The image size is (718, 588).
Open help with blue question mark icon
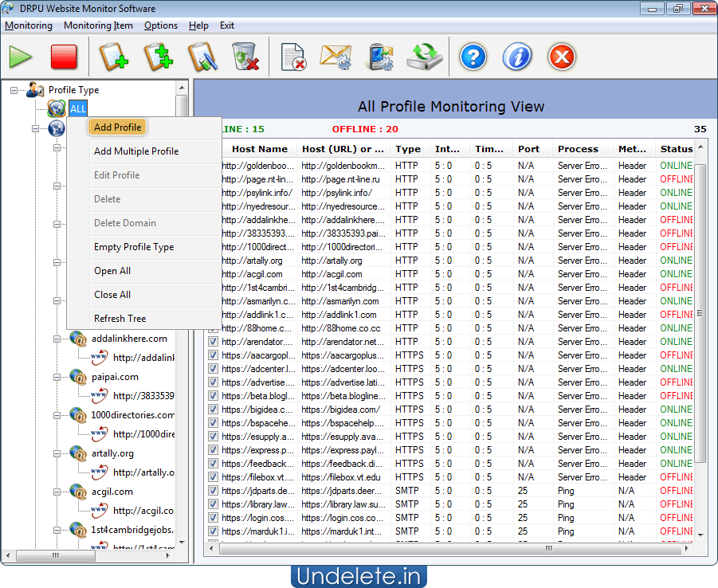click(x=473, y=57)
